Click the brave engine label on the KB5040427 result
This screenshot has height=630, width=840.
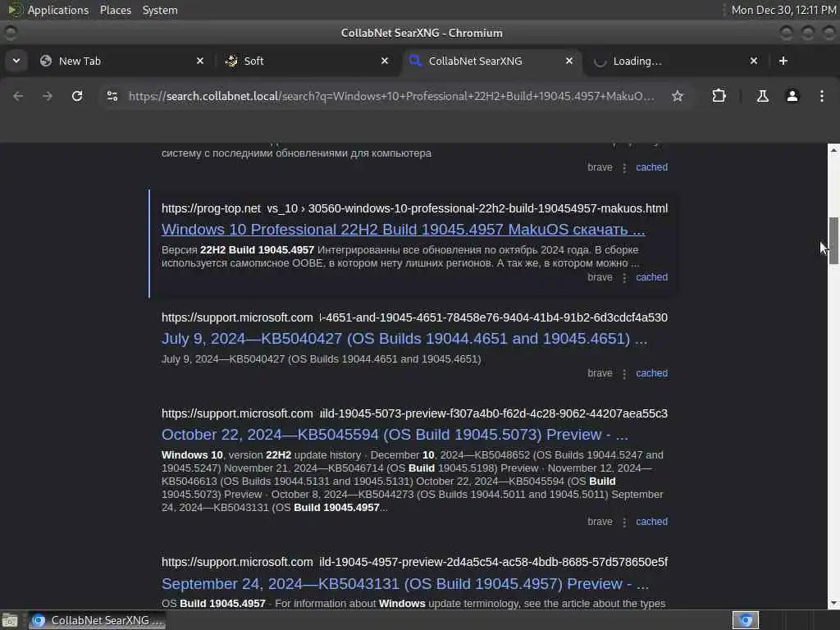600,373
